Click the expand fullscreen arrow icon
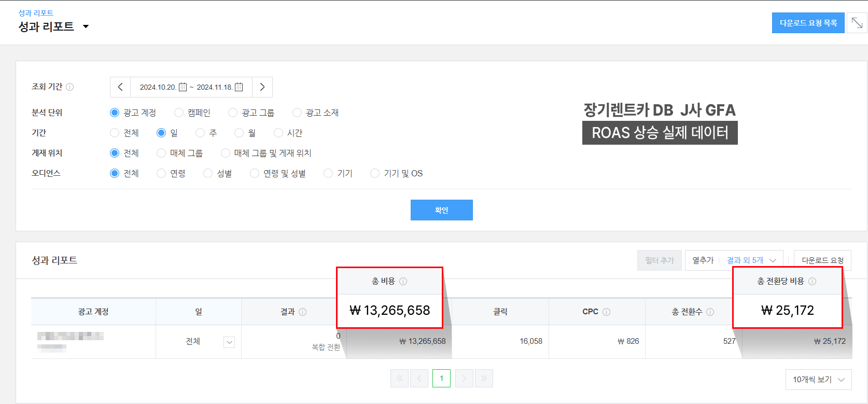The width and height of the screenshot is (868, 404). pos(857,23)
